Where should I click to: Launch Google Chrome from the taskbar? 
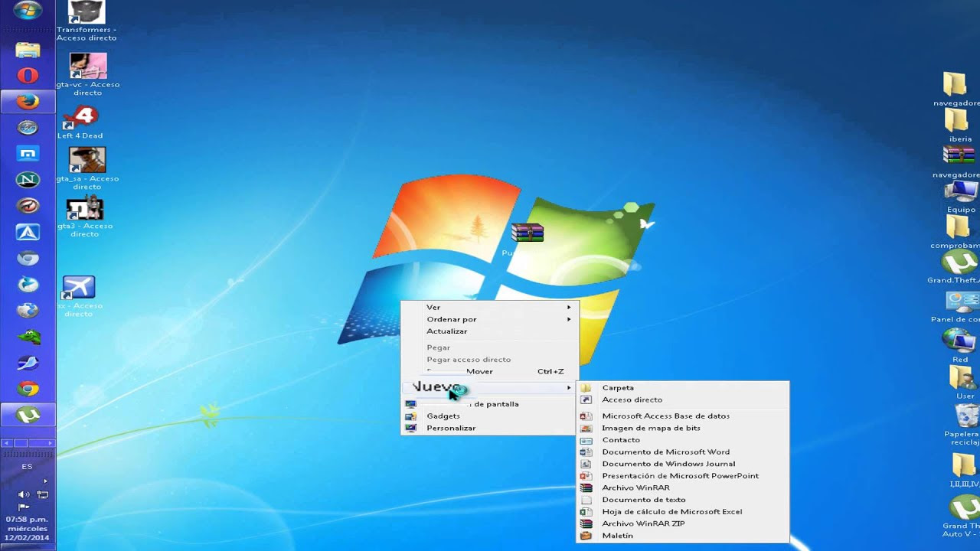pyautogui.click(x=28, y=389)
